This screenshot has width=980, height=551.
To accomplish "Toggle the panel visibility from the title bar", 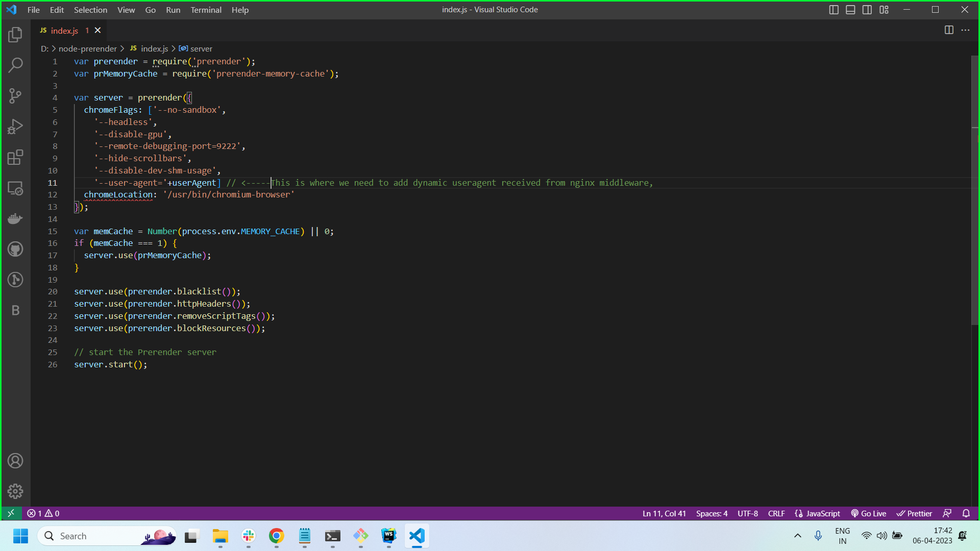I will pyautogui.click(x=850, y=9).
